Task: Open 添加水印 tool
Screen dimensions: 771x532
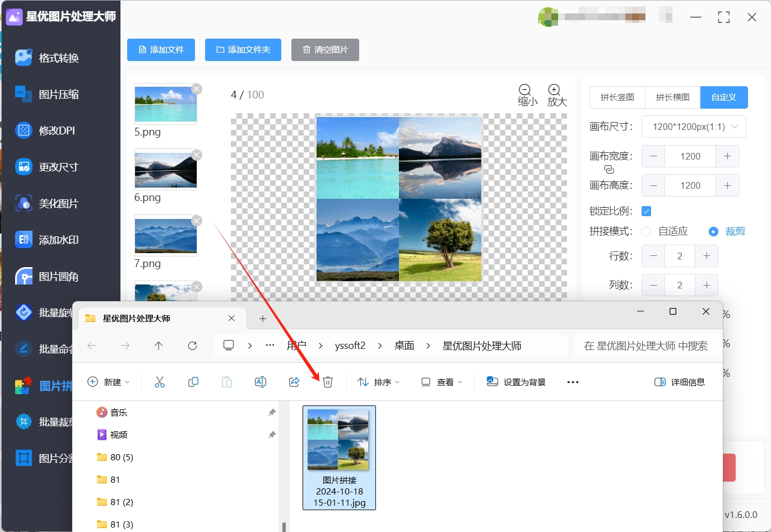Action: point(48,240)
